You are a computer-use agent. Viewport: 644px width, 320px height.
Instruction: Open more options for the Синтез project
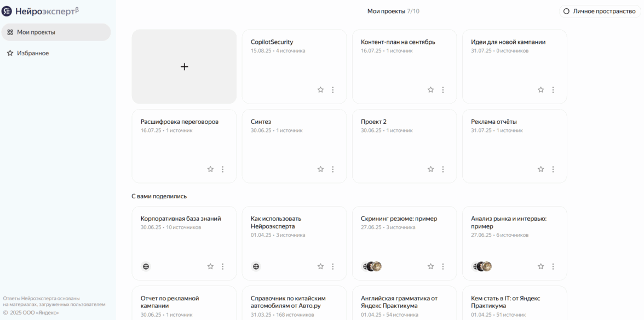click(x=333, y=169)
